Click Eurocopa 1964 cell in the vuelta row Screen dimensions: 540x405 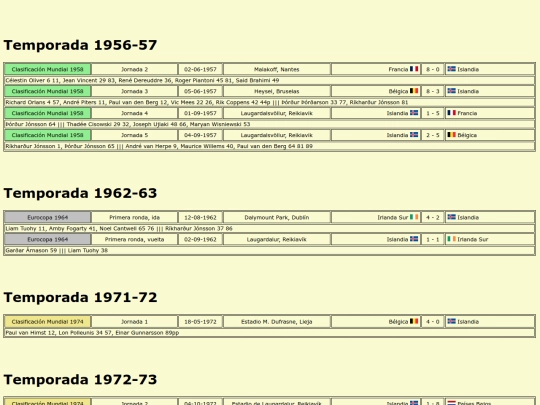click(48, 239)
